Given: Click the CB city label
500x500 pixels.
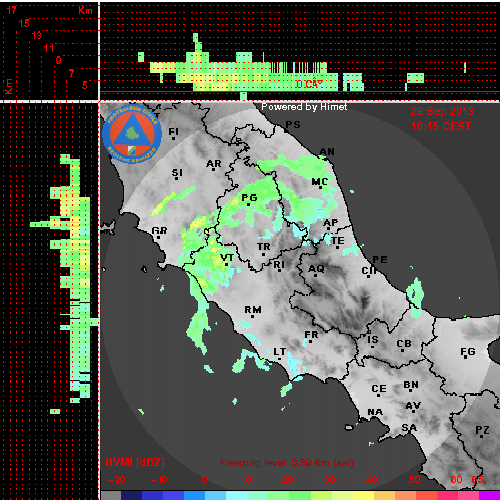Looking at the screenshot, I should 404,343.
